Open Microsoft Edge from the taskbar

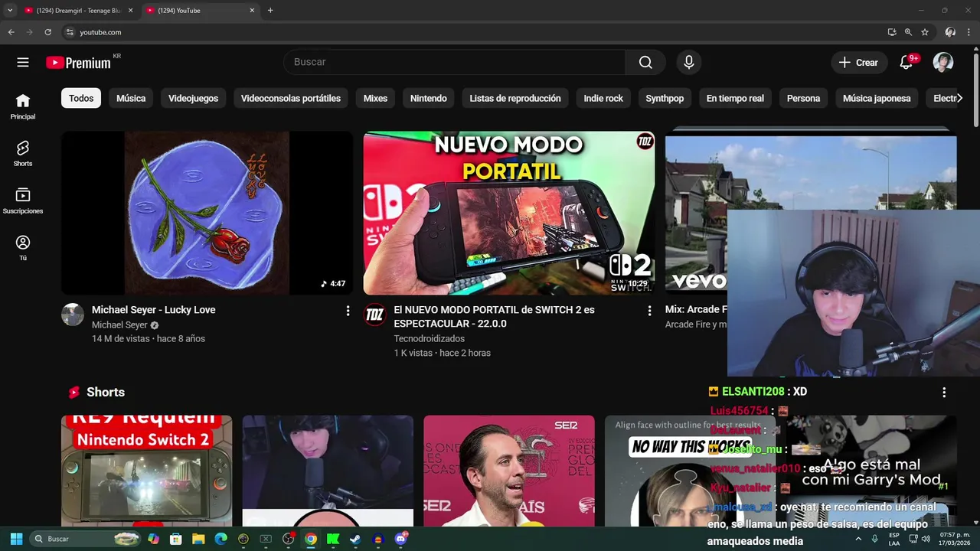coord(220,539)
